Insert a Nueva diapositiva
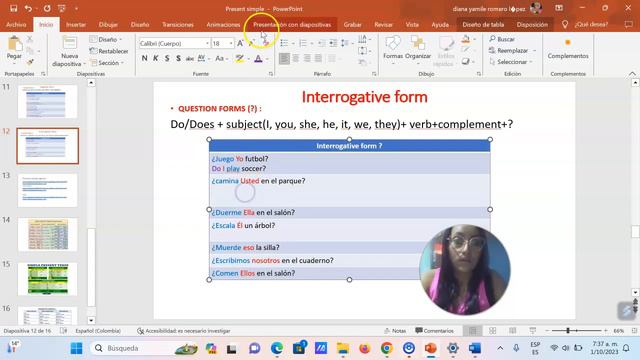The width and height of the screenshot is (640, 360). 69,51
